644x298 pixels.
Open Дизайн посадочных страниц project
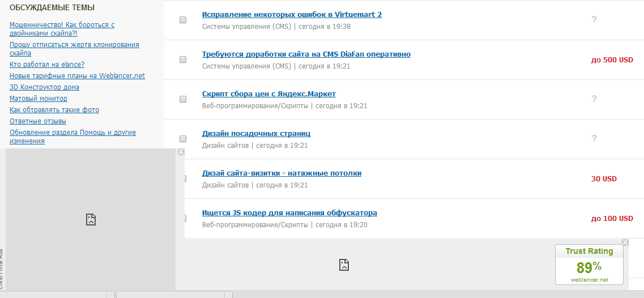(x=256, y=133)
